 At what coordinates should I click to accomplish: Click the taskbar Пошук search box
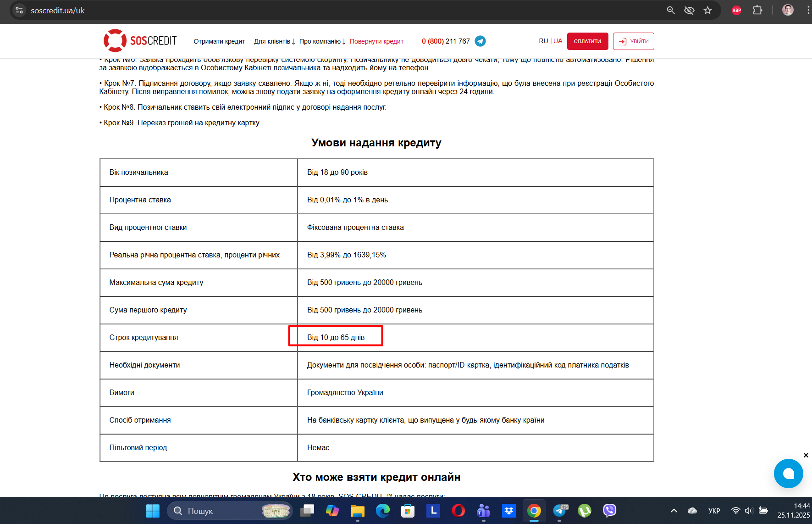[x=230, y=511]
